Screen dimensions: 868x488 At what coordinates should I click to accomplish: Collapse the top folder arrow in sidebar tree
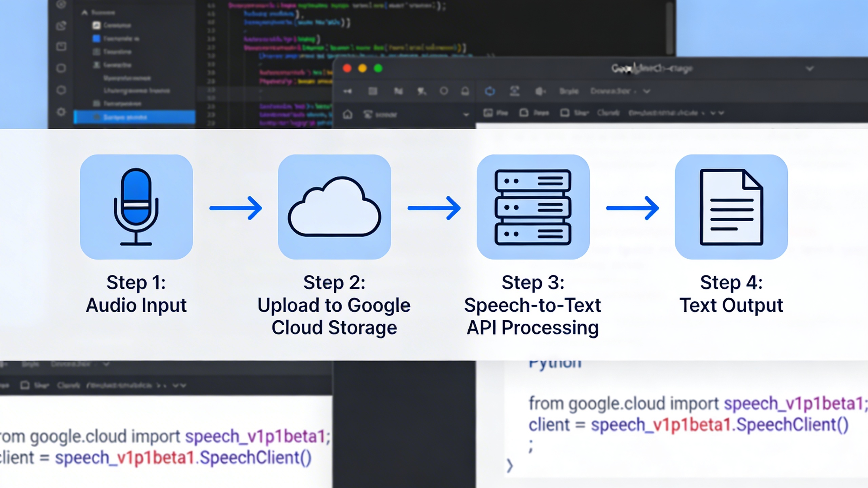coord(85,13)
